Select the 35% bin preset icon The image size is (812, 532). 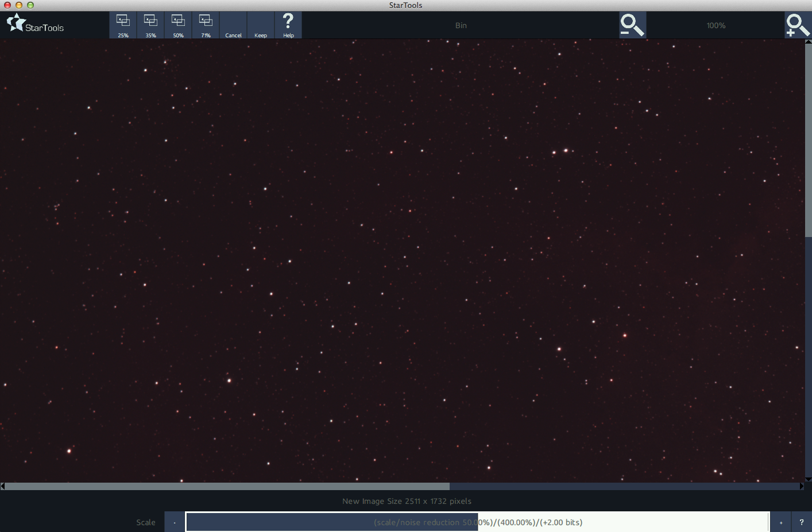[x=150, y=25]
